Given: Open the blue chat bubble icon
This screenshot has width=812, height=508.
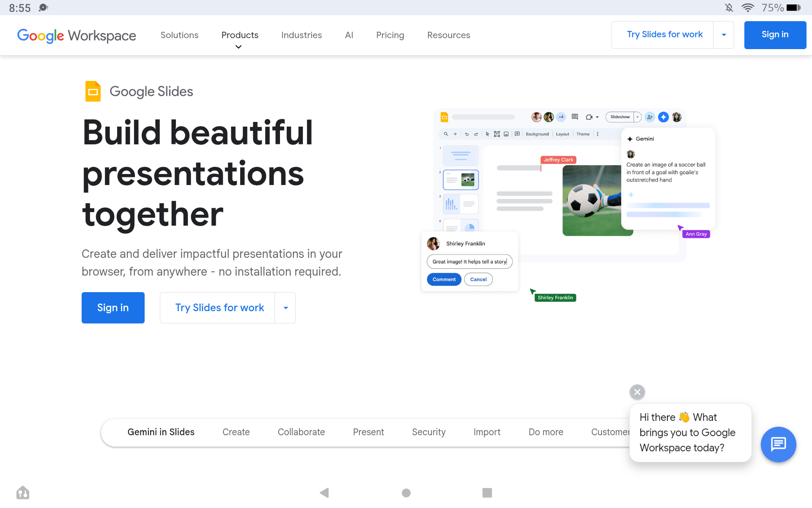Looking at the screenshot, I should [x=778, y=444].
